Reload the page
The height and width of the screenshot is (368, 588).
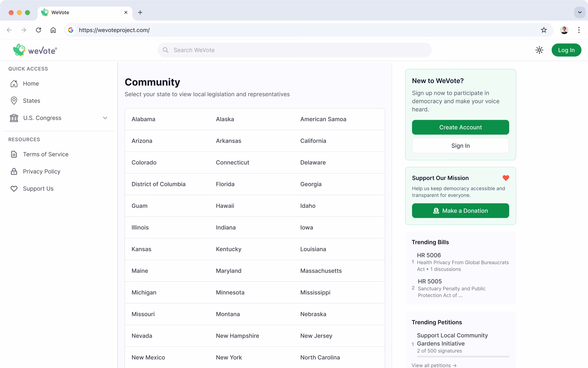click(38, 30)
